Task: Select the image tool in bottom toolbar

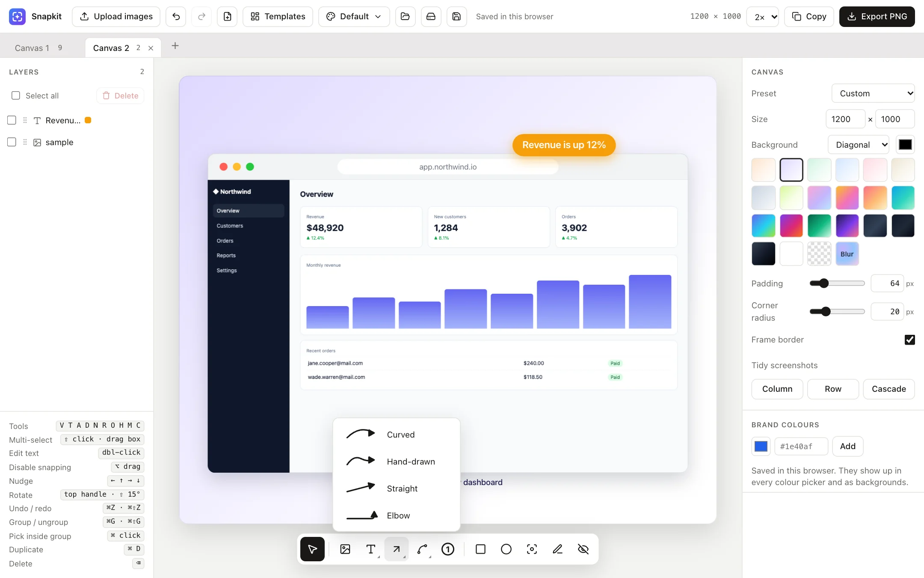Action: click(x=345, y=549)
